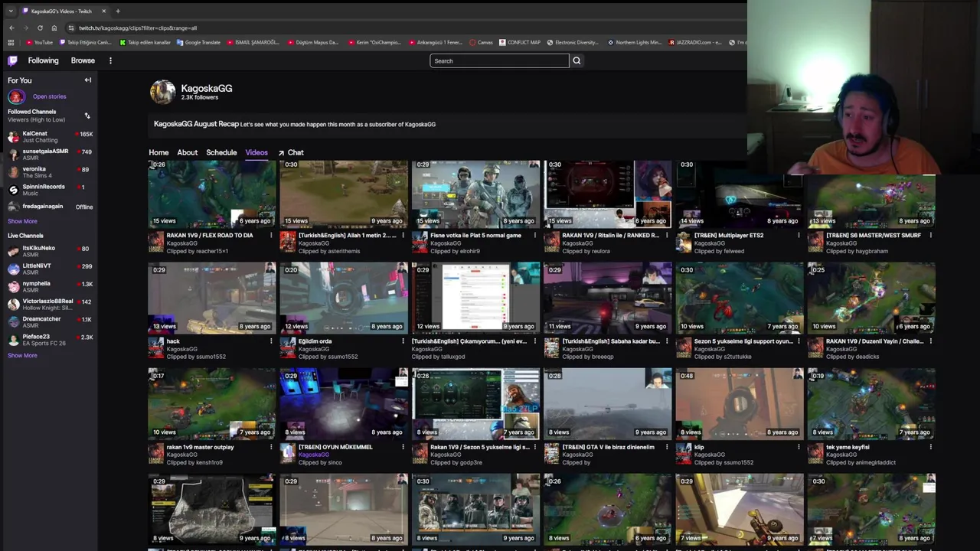Click game box art beside 'GTA V ile biraz dinlenelim'
The width and height of the screenshot is (980, 551).
tap(551, 454)
